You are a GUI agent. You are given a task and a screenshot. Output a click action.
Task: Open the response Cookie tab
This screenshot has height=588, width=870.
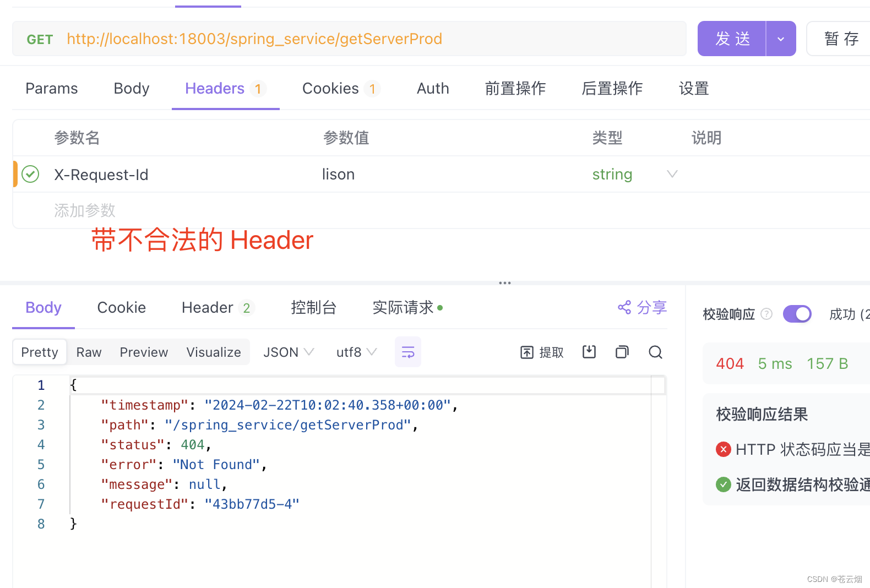122,307
